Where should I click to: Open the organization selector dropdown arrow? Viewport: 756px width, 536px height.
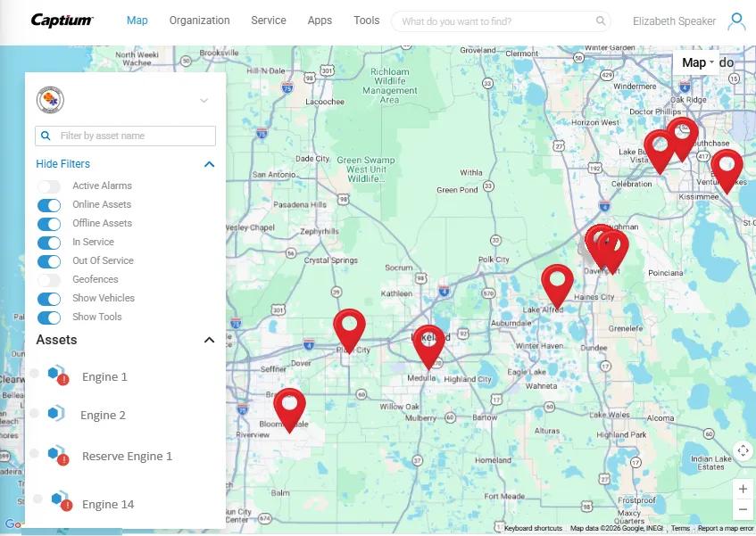click(204, 101)
